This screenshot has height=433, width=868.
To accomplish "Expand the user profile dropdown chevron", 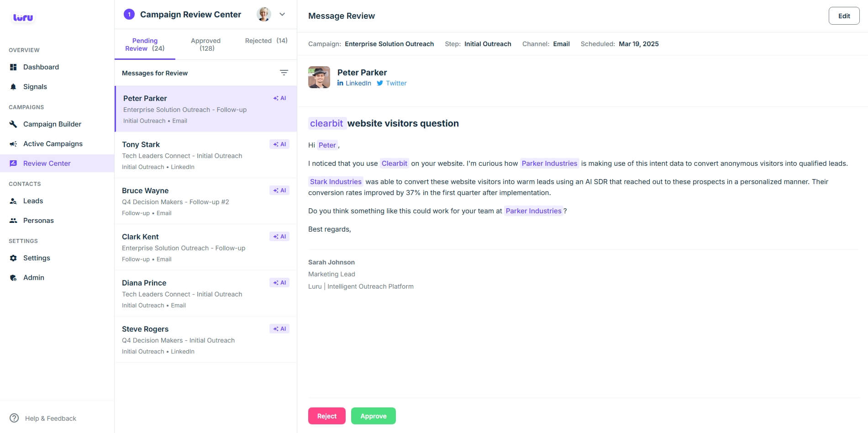I will [282, 15].
